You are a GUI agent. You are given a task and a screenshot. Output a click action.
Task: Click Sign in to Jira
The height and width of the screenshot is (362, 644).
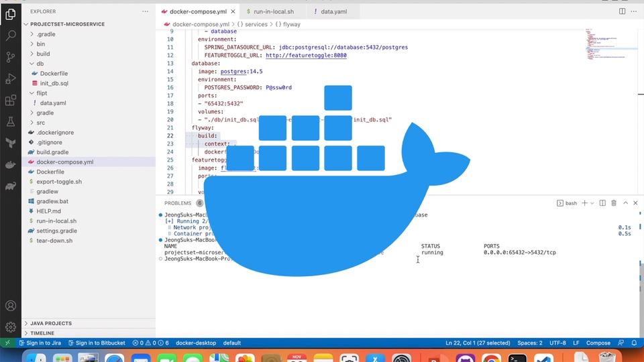pos(40,343)
